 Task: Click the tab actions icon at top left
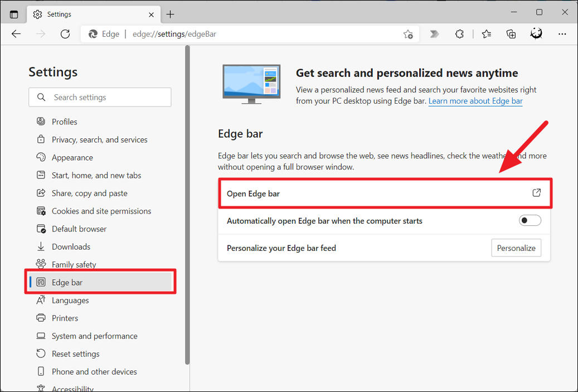14,13
